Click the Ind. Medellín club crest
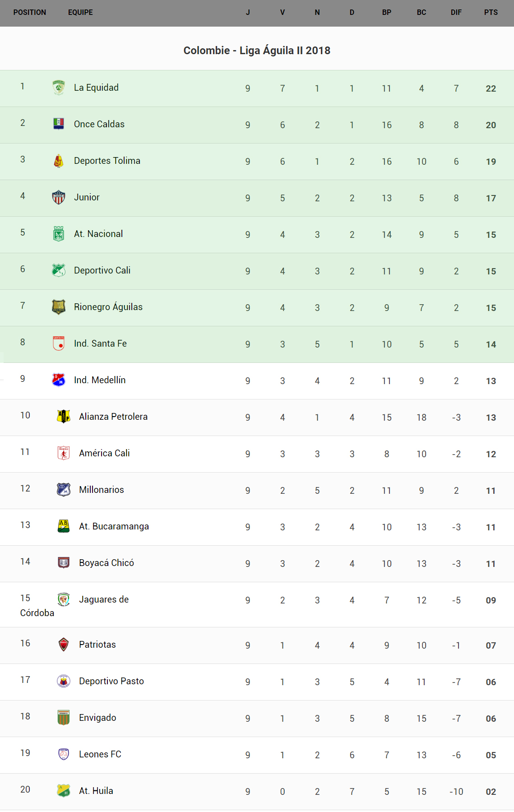Viewport: 514px width, 812px height. [59, 380]
